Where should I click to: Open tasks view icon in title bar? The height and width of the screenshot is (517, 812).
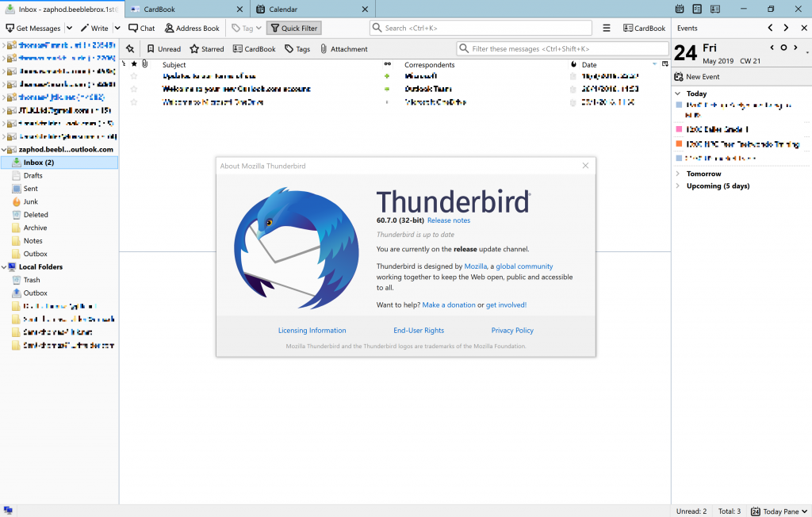click(697, 9)
